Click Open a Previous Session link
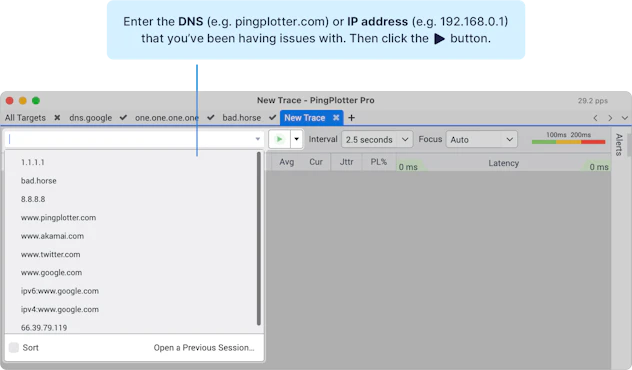The width and height of the screenshot is (632, 370). point(204,347)
